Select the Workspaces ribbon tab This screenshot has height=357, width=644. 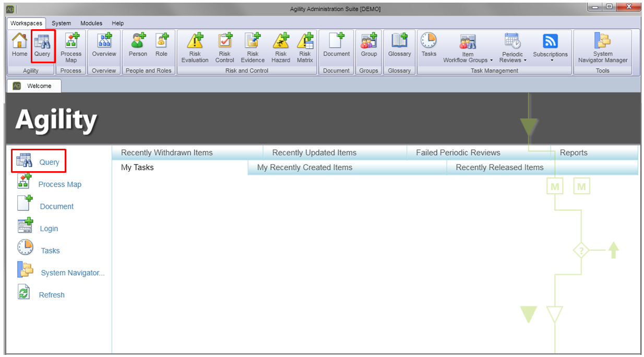click(26, 23)
